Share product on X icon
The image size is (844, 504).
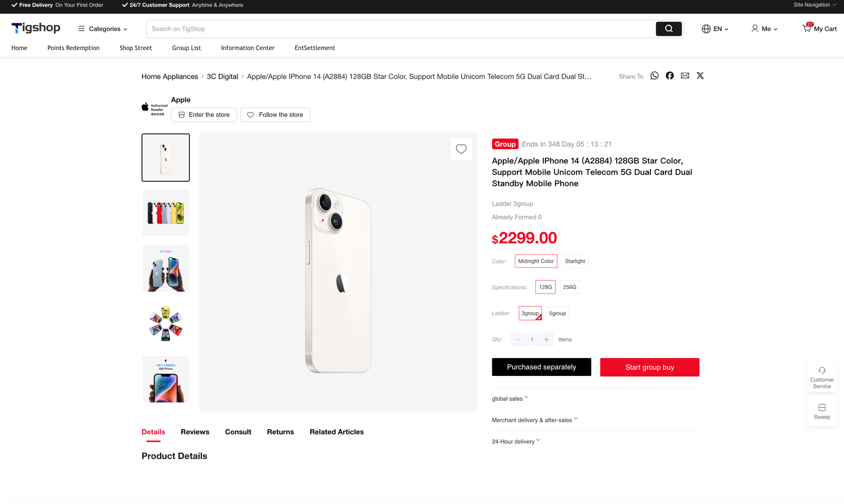[700, 76]
